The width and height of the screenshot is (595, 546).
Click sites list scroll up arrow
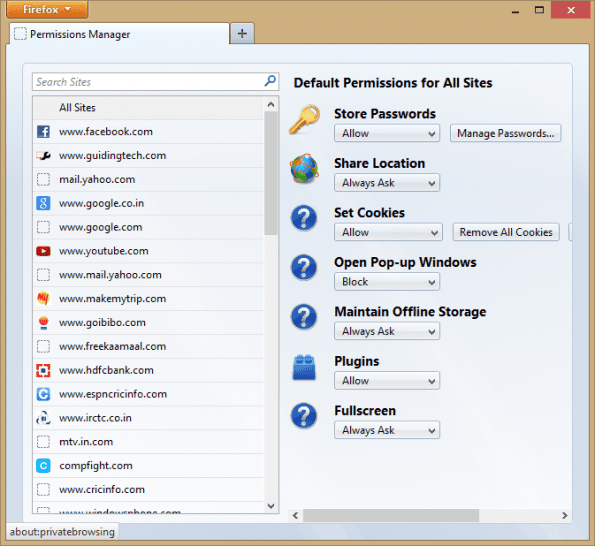(271, 104)
